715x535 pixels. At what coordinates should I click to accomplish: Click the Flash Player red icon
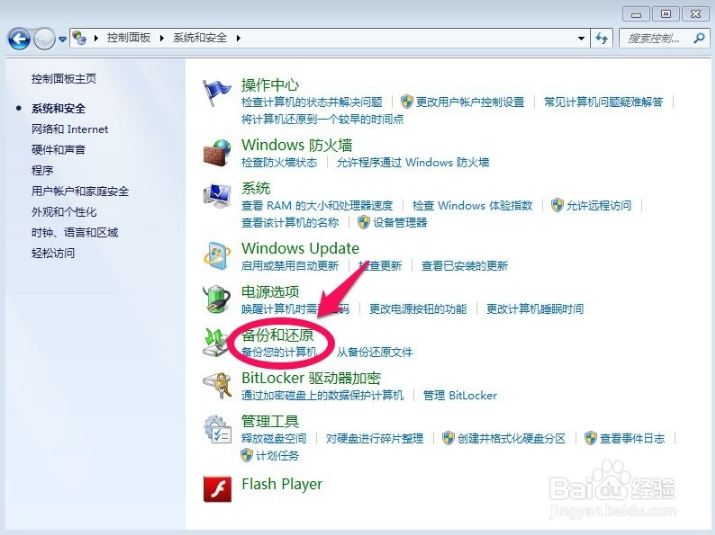[x=217, y=488]
